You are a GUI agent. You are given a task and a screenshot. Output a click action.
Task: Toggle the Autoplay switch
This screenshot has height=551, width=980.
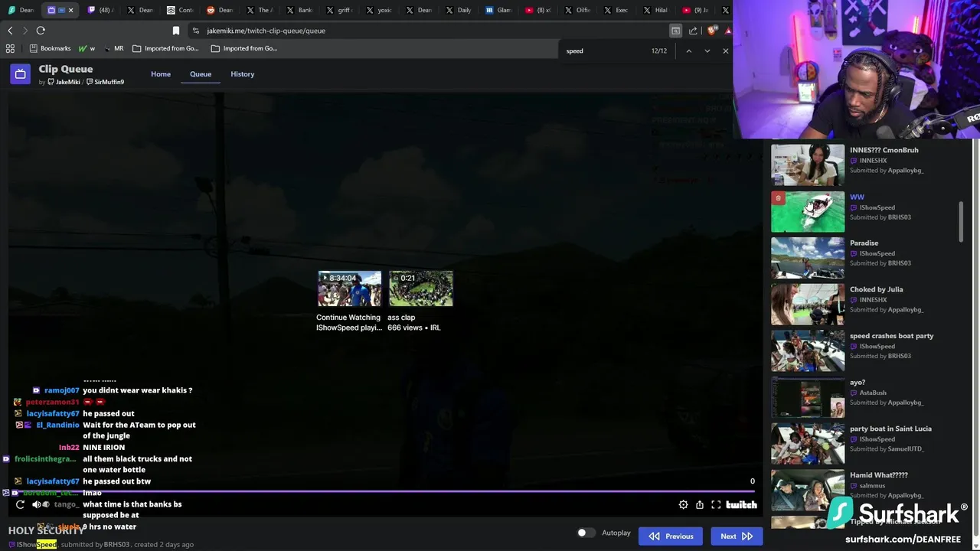click(586, 533)
